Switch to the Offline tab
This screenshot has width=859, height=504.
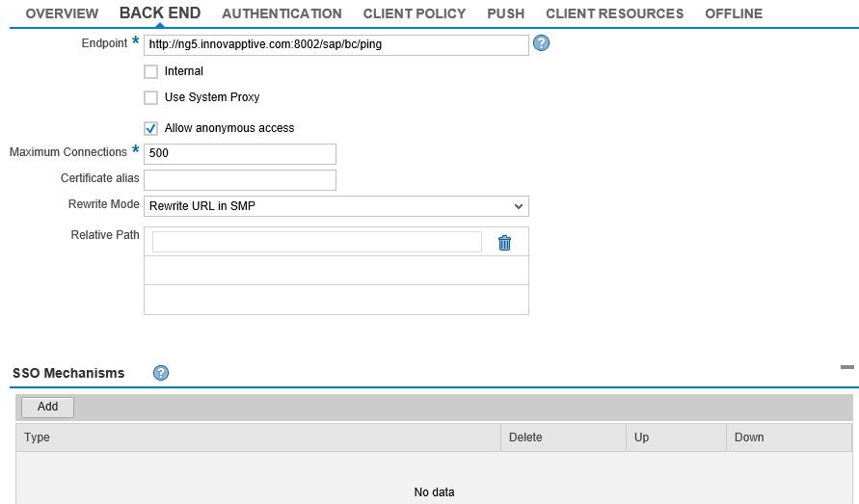tap(733, 13)
